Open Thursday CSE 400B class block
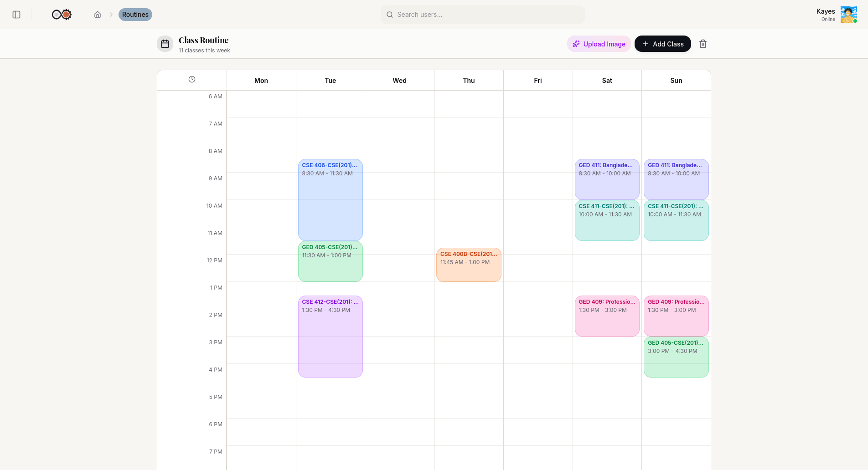The height and width of the screenshot is (470, 868). [x=469, y=265]
